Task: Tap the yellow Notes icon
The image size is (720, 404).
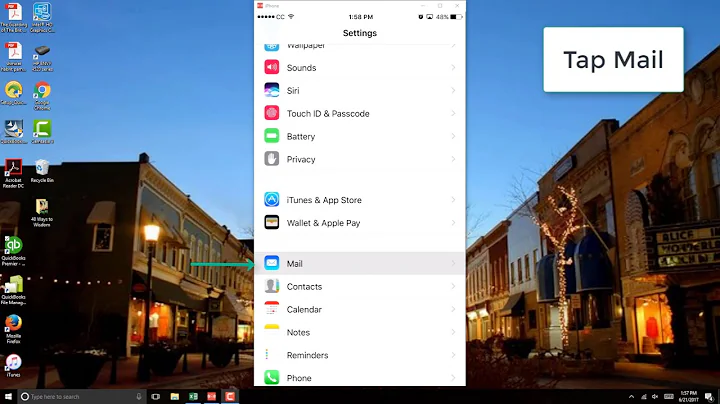Action: pos(271,332)
